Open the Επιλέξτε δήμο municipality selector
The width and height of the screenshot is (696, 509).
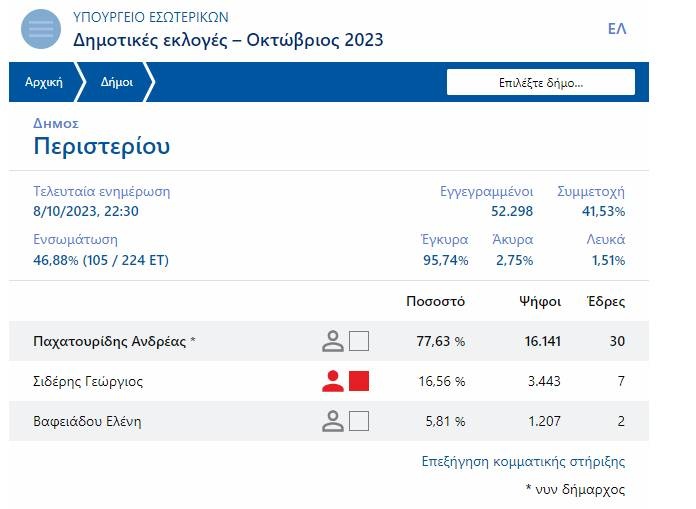(540, 83)
